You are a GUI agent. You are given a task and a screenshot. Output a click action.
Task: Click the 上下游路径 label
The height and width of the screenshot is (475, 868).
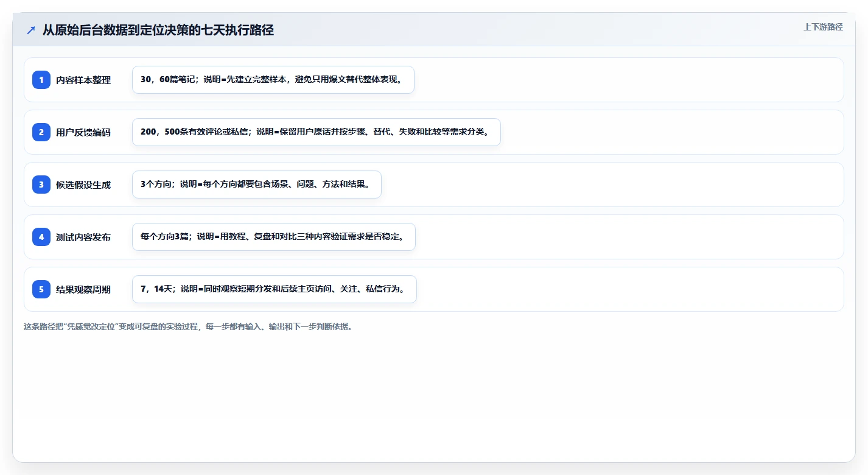(x=823, y=27)
